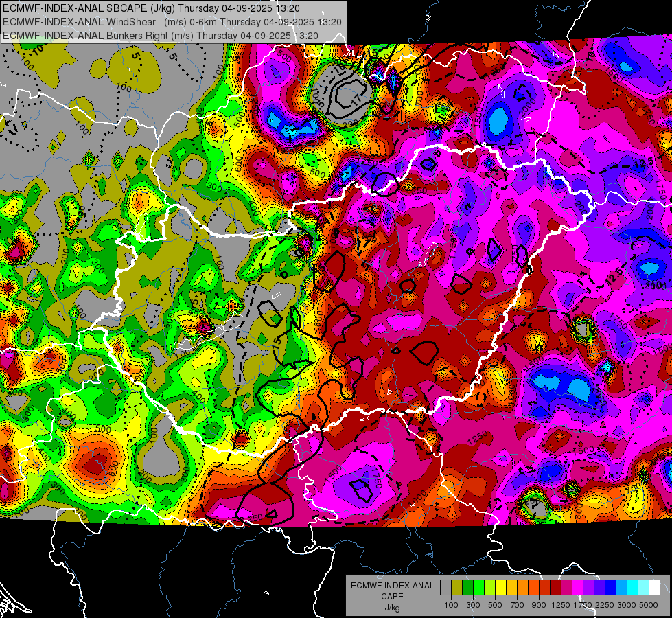Click the WindShear_ (m/s) 0-6km title line
The width and height of the screenshot is (672, 618).
point(172,22)
